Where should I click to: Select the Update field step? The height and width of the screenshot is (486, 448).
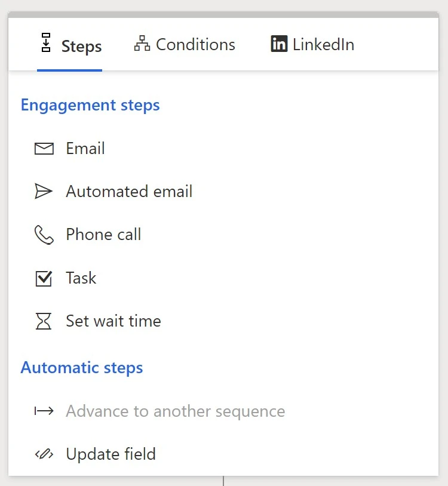point(111,454)
